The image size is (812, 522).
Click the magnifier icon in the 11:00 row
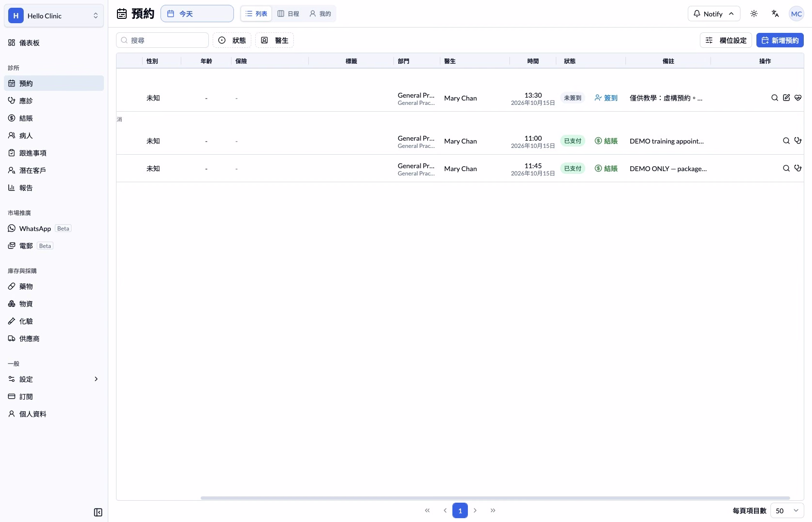tap(786, 141)
